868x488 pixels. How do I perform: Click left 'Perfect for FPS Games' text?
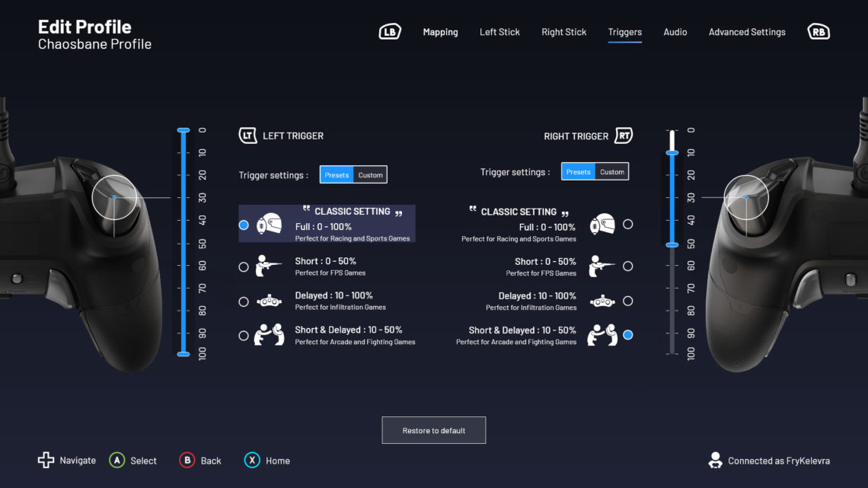(330, 273)
